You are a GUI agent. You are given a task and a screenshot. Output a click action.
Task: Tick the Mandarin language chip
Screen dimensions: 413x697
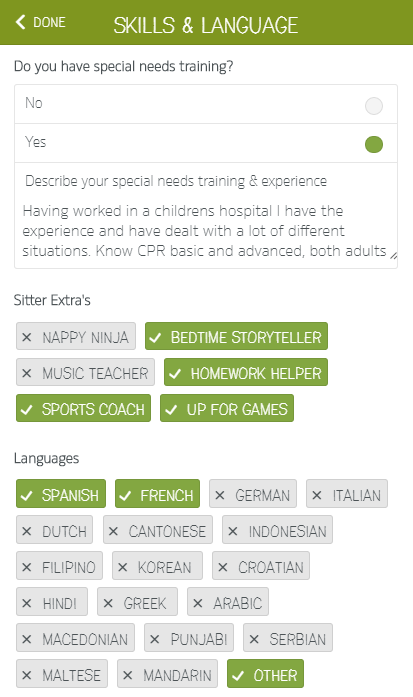pos(168,674)
